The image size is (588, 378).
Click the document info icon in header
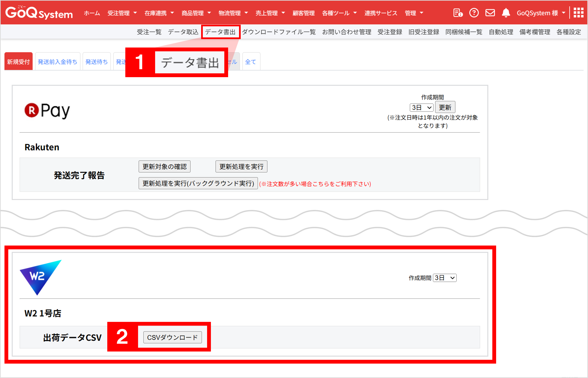pos(458,13)
